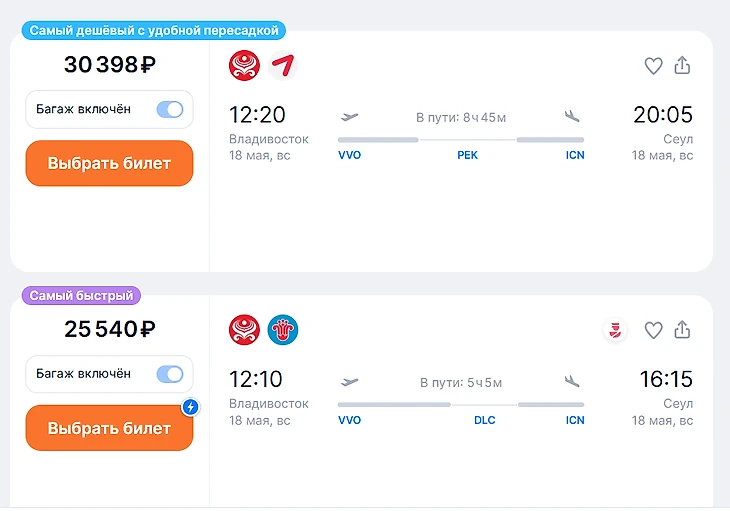
Task: Click the red-arrow airline logo on the 12:20 flight
Action: click(x=283, y=66)
